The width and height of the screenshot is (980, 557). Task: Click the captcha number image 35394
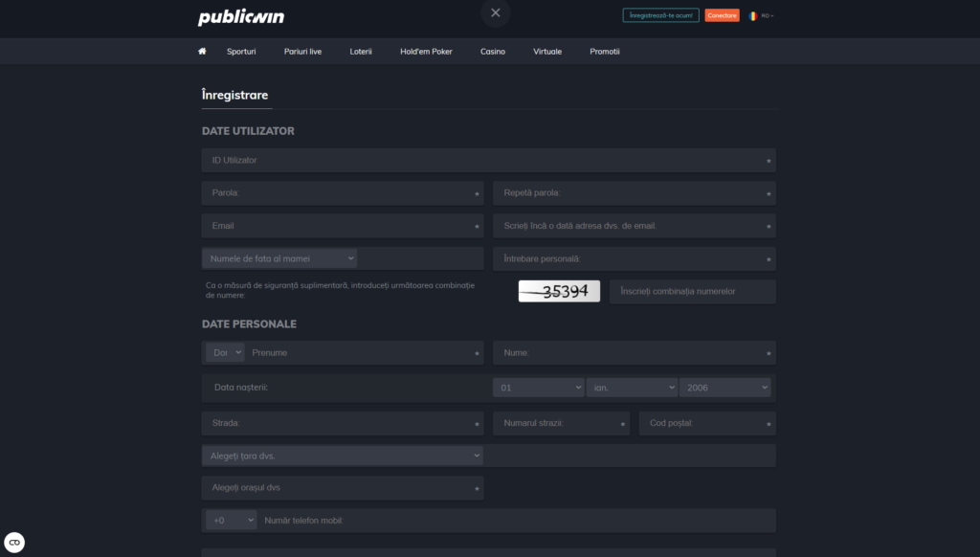[x=559, y=291]
